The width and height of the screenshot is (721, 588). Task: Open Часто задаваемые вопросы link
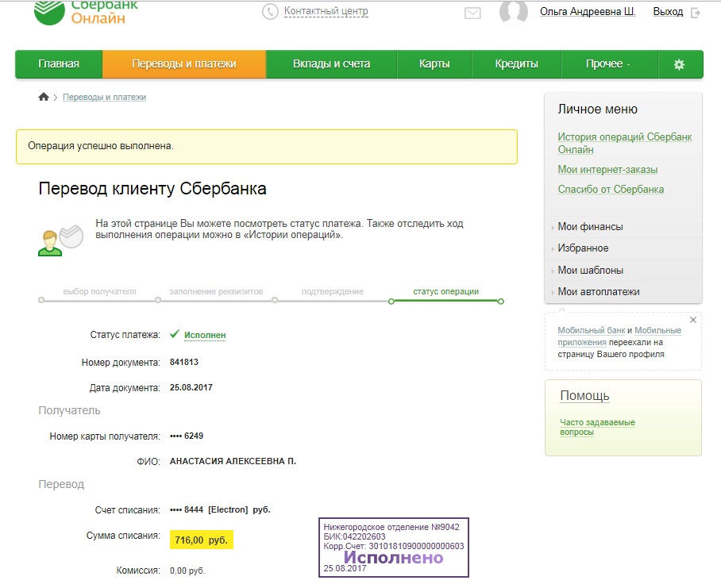coord(597,427)
